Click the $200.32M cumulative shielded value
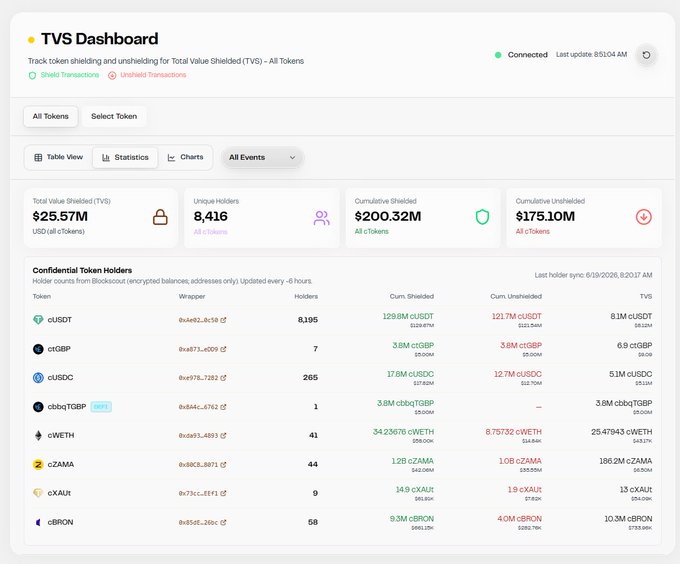680x564 pixels. click(x=388, y=216)
